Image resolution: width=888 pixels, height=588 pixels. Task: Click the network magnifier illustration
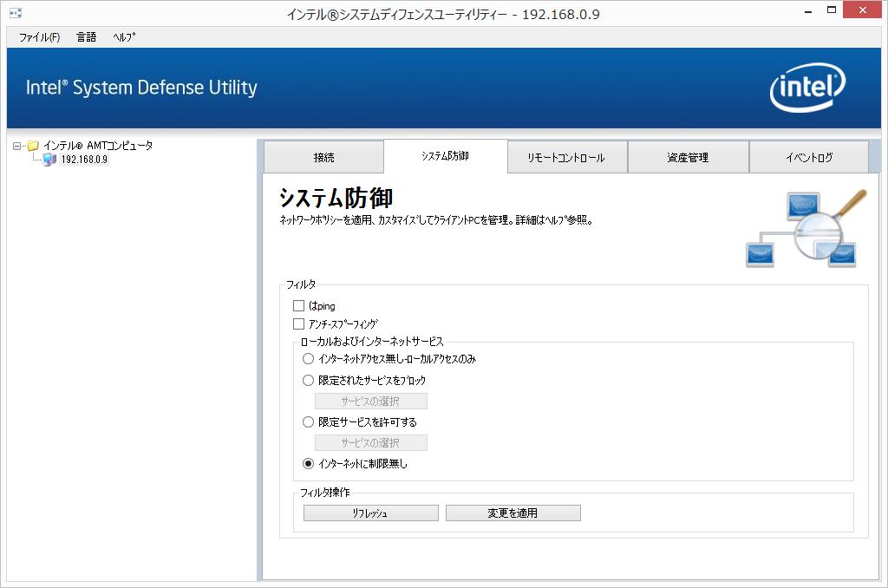tap(806, 229)
